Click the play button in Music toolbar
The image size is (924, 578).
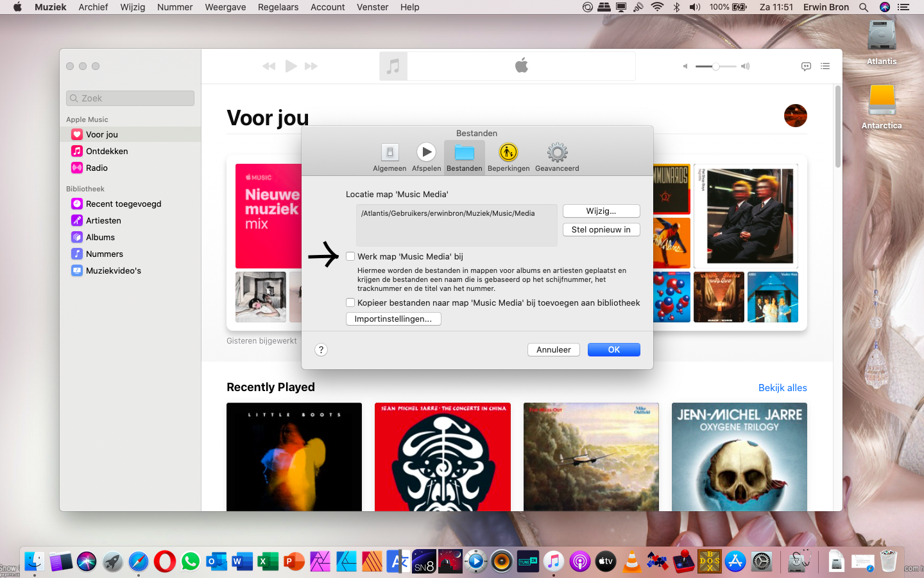pyautogui.click(x=291, y=66)
